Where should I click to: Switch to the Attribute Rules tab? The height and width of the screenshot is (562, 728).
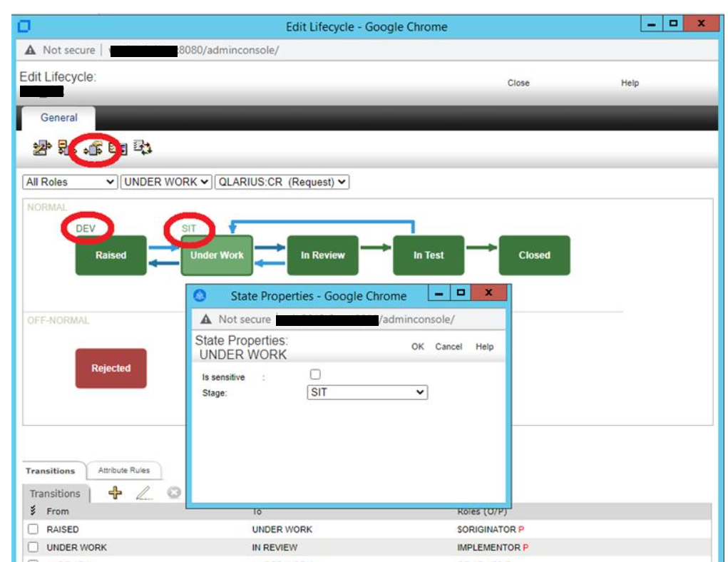coord(124,470)
